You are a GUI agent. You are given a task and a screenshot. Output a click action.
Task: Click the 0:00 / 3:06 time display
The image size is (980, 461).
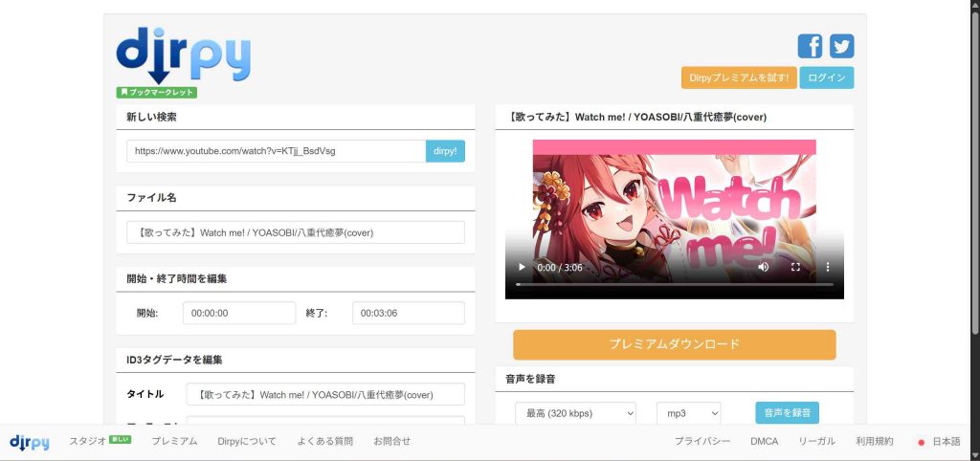559,268
